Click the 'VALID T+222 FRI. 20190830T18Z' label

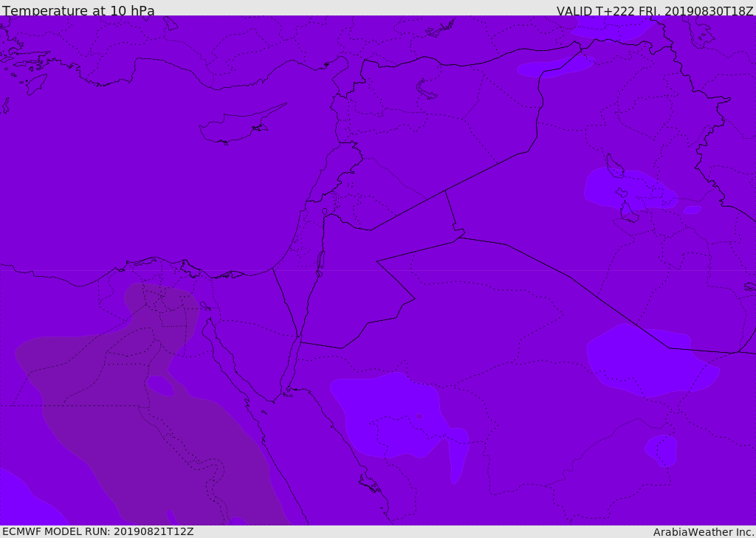[655, 10]
